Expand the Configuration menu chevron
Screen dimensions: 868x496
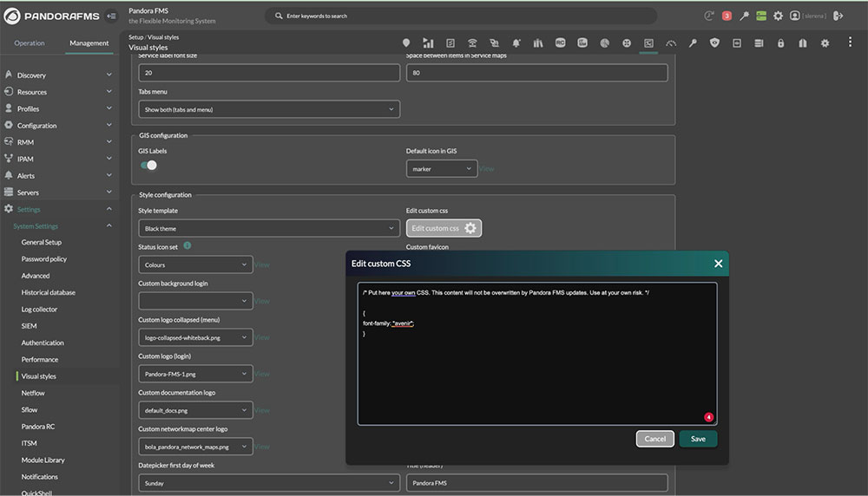pos(109,125)
